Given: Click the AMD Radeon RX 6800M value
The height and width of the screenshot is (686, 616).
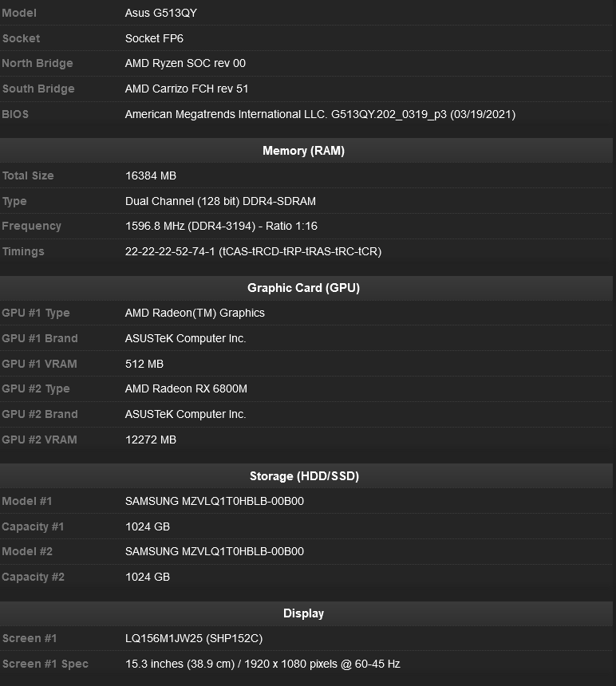Looking at the screenshot, I should (x=186, y=388).
